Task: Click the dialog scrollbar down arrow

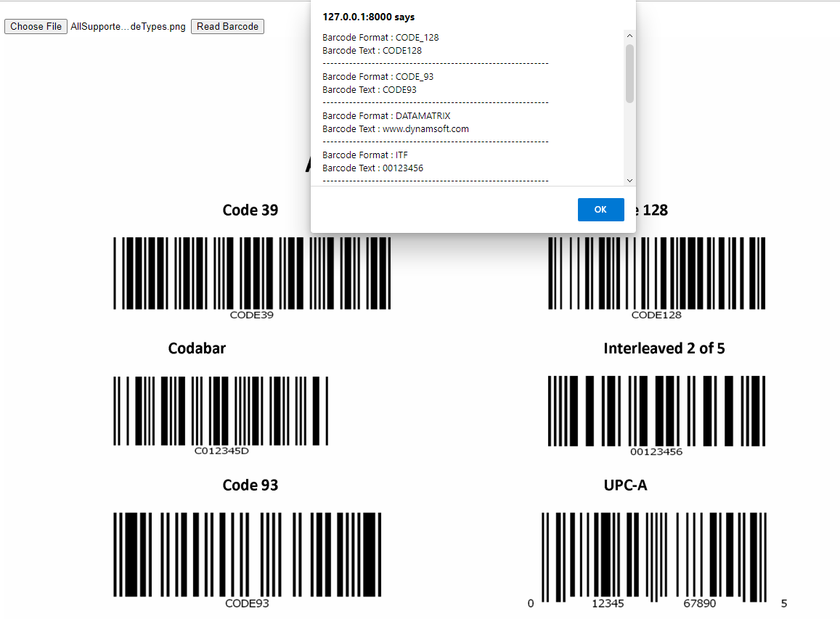Action: [x=629, y=180]
